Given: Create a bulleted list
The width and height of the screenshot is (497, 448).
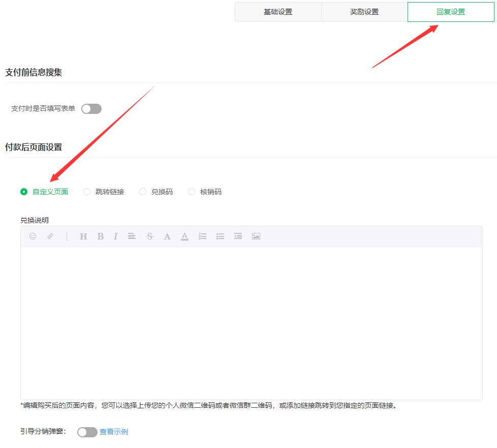Looking at the screenshot, I should (220, 236).
